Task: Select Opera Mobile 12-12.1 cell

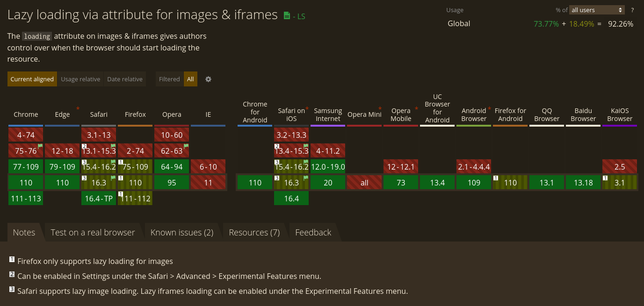Action: [401, 167]
